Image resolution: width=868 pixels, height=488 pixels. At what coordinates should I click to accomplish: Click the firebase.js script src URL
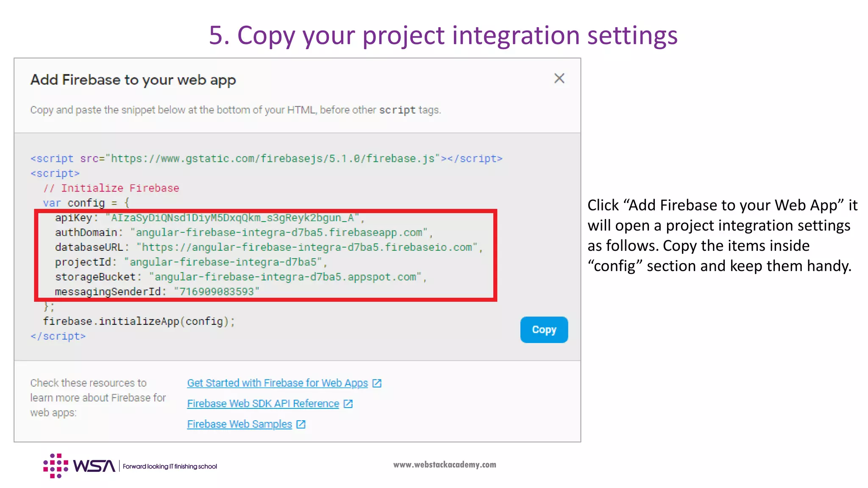273,159
